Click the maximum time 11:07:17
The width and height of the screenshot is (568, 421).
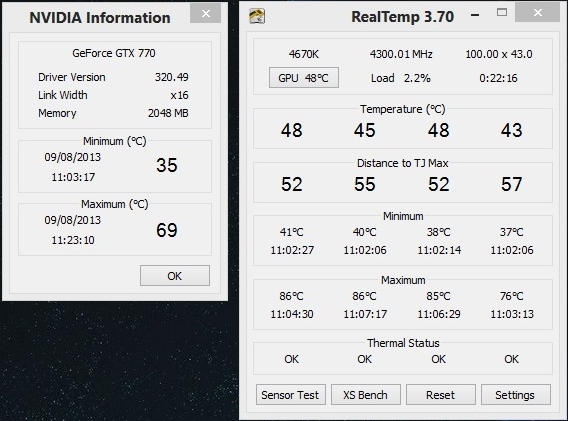365,314
